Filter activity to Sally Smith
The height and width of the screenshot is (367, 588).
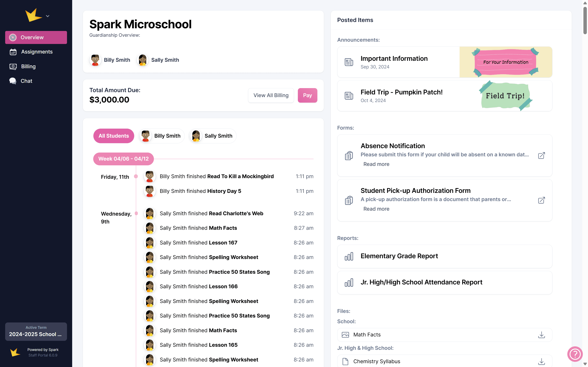click(212, 136)
